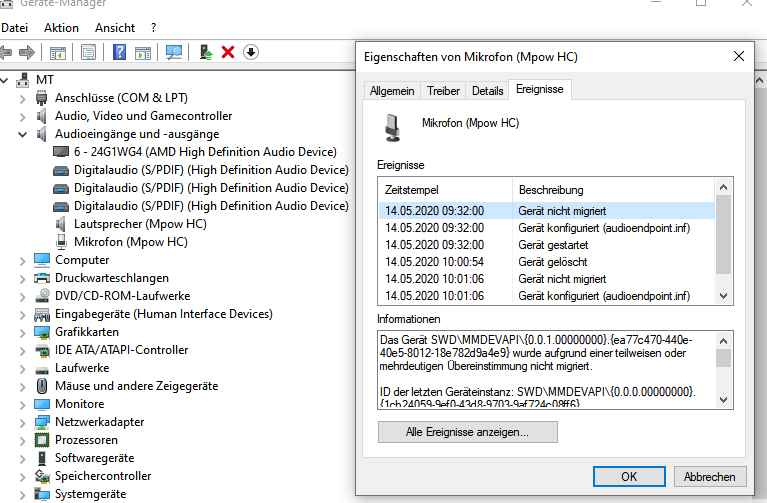Expand the Systemgeräte tree node
The height and width of the screenshot is (503, 767).
click(23, 495)
